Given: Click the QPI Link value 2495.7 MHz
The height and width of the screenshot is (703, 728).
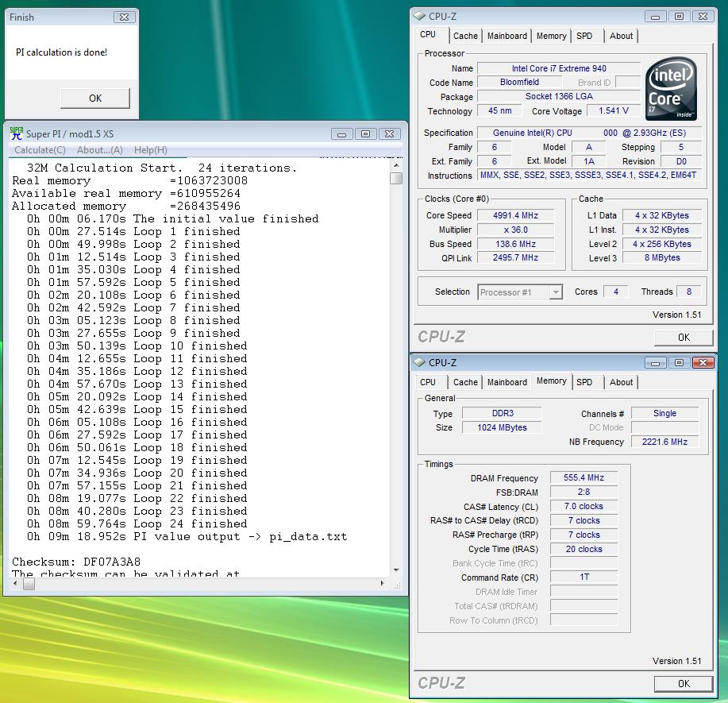Looking at the screenshot, I should [x=515, y=258].
